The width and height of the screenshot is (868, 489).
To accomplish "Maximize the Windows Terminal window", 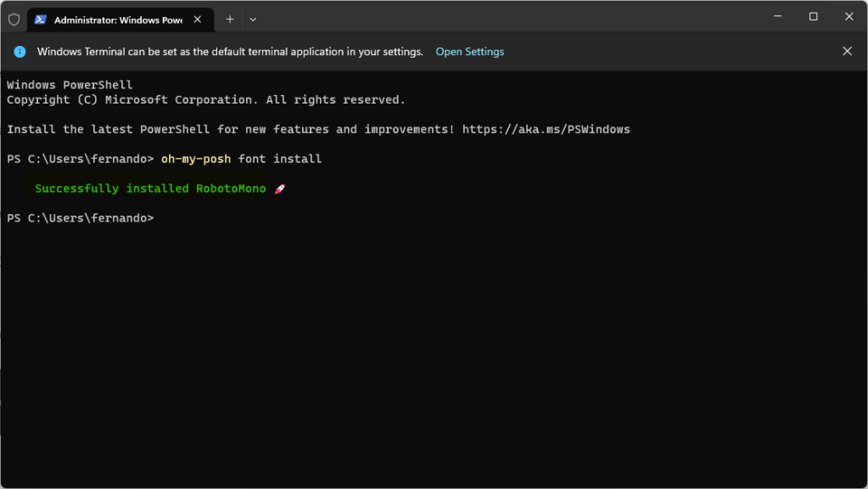I will click(813, 17).
